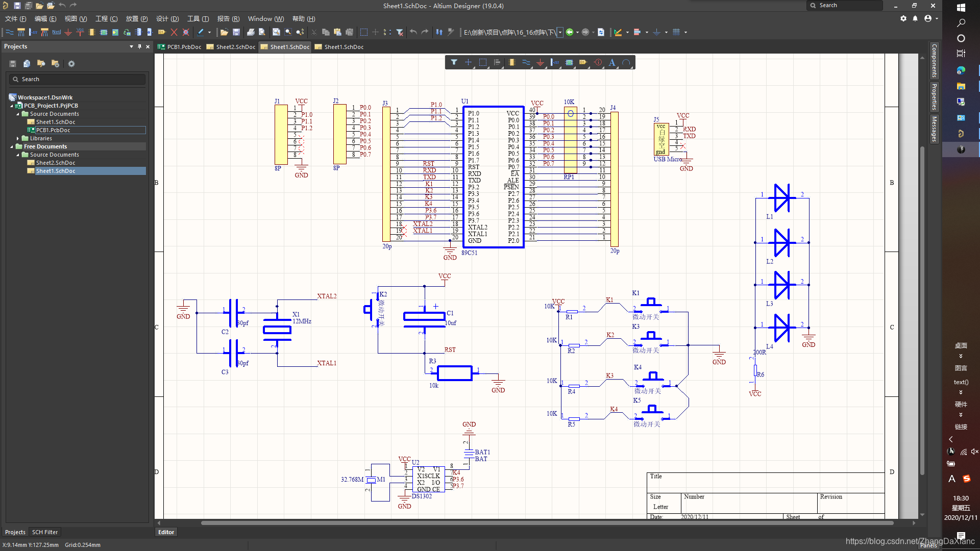Click the green back navigation arrow

tap(570, 32)
